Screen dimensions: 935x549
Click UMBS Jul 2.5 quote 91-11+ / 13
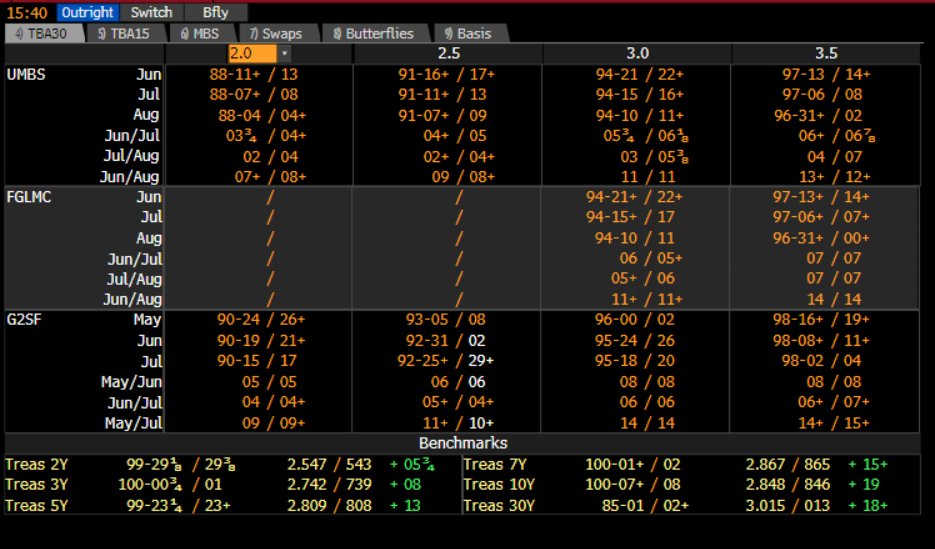coord(442,95)
